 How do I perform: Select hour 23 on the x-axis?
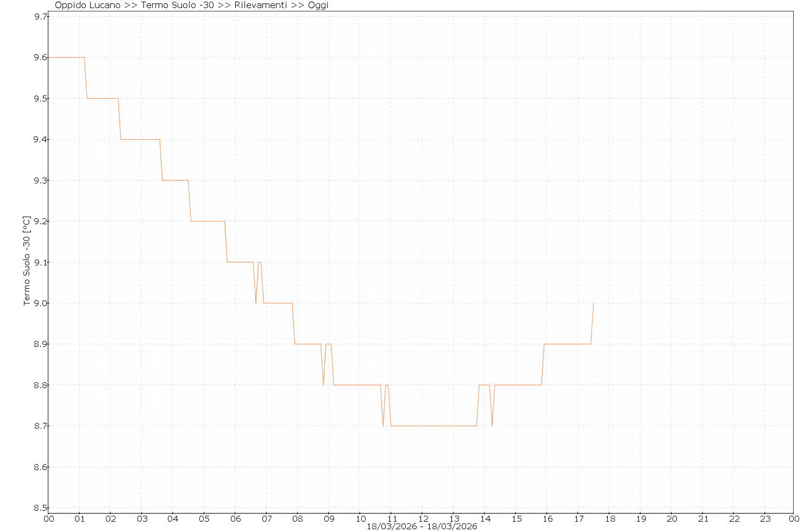tap(764, 518)
